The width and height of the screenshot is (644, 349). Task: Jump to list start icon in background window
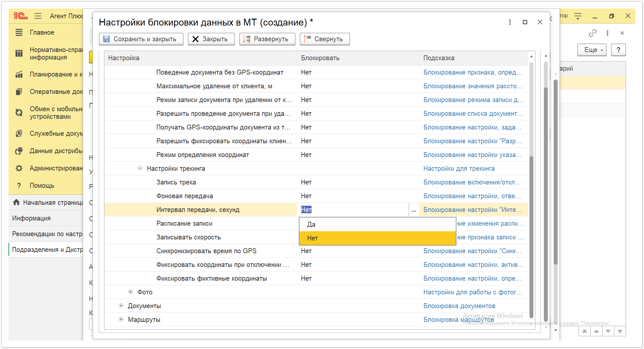[x=584, y=331]
